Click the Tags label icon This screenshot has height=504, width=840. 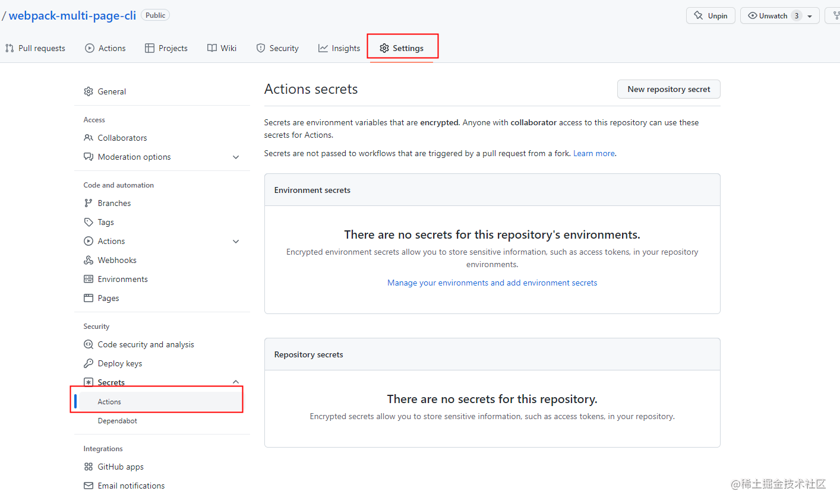tap(89, 222)
